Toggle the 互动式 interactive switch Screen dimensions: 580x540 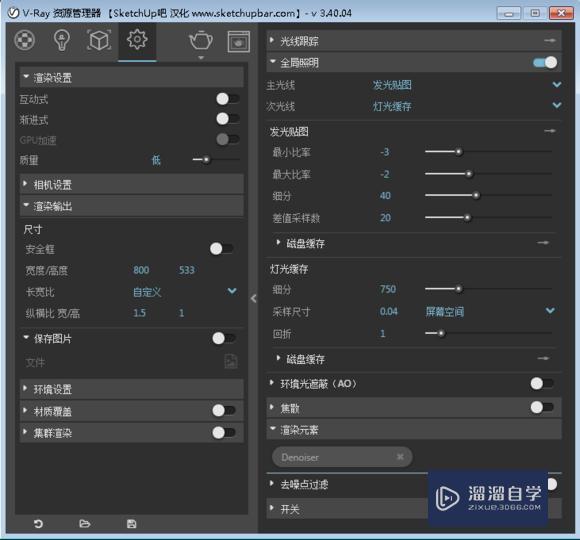tap(227, 99)
